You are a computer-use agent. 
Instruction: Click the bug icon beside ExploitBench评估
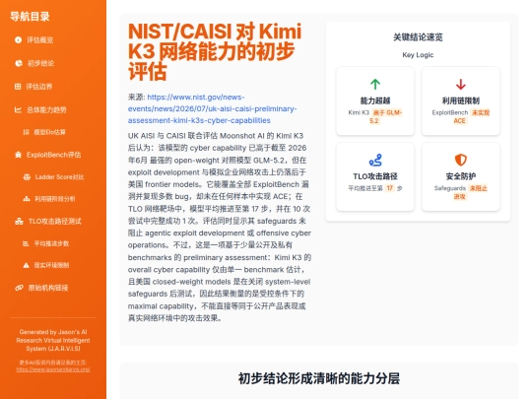(19, 155)
